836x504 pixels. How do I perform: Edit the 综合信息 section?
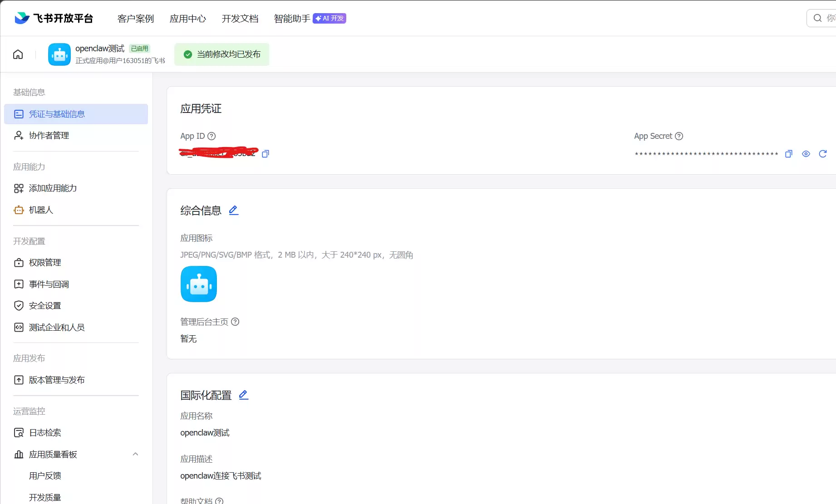tap(234, 210)
